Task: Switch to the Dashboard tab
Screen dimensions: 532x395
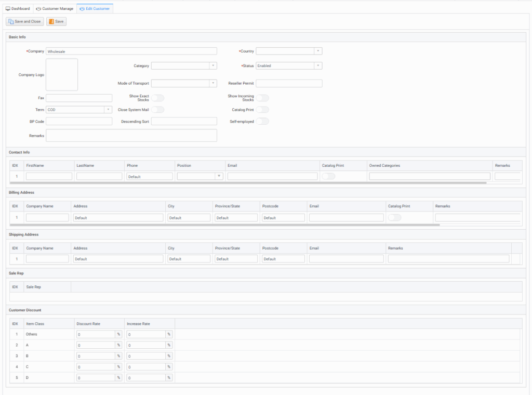Action: (18, 9)
